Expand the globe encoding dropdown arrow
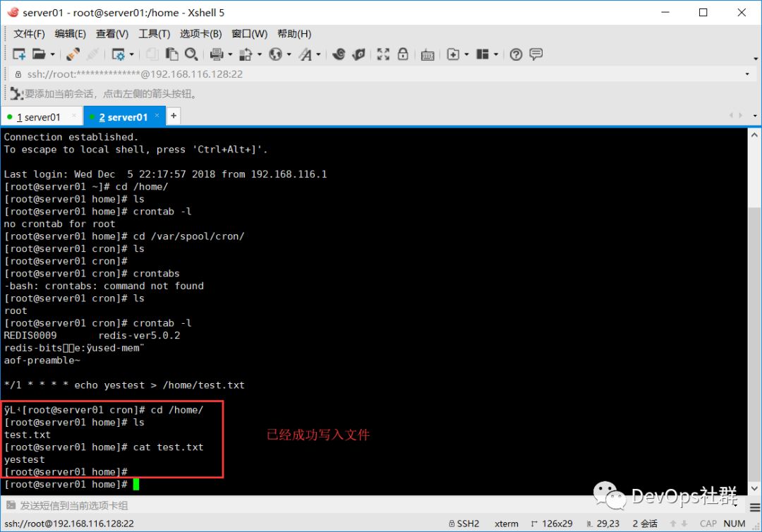Image resolution: width=762 pixels, height=532 pixels. click(x=289, y=54)
